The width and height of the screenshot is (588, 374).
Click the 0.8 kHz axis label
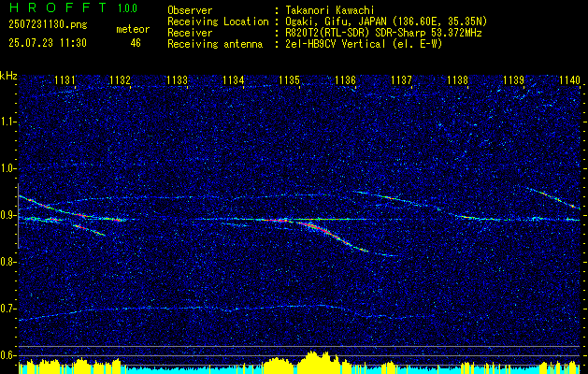tap(7, 262)
